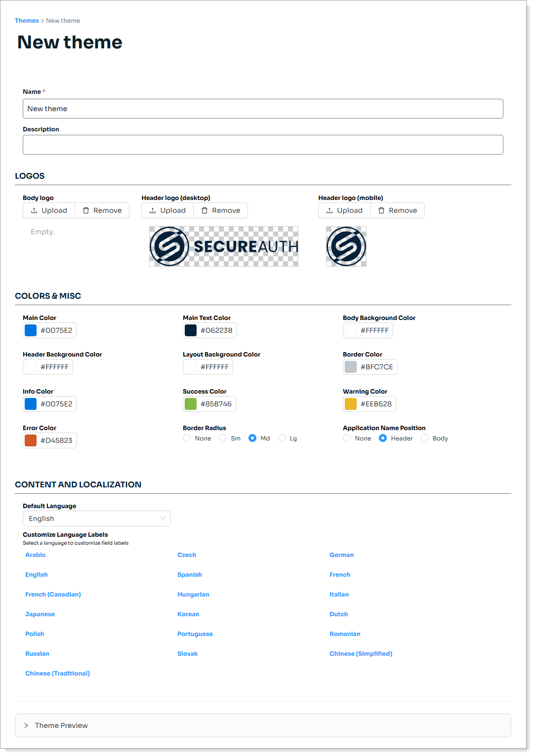This screenshot has height=756, width=534.
Task: Click the SecureAuth desktop header logo preview
Action: tap(223, 246)
